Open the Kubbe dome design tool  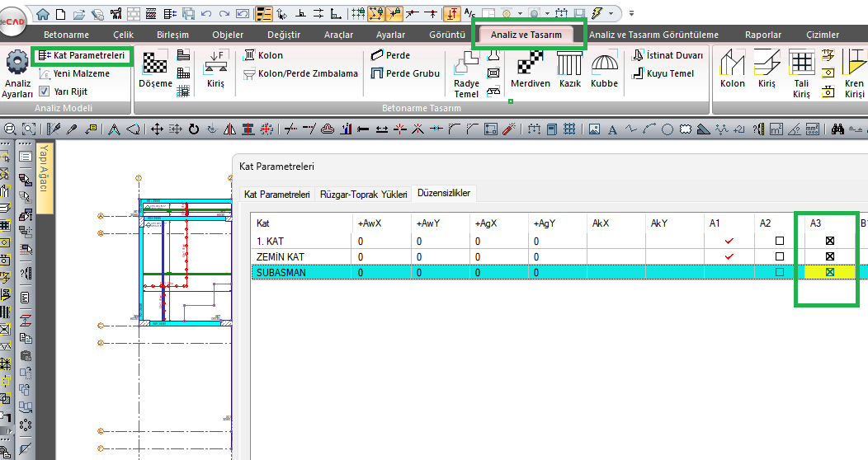(604, 63)
